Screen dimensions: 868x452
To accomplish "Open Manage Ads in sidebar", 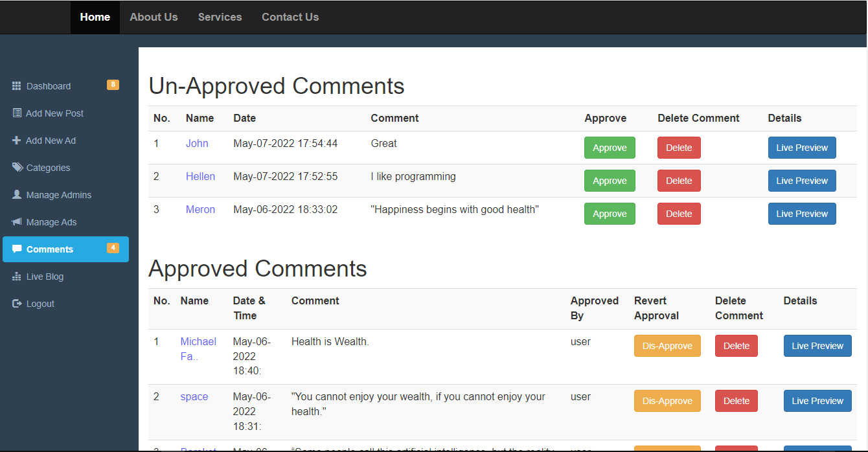I will point(65,222).
